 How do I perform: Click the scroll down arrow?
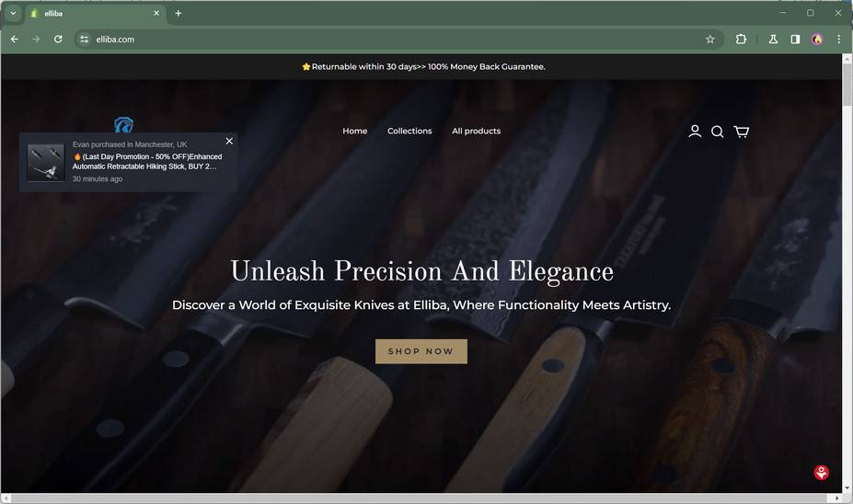coord(847,488)
